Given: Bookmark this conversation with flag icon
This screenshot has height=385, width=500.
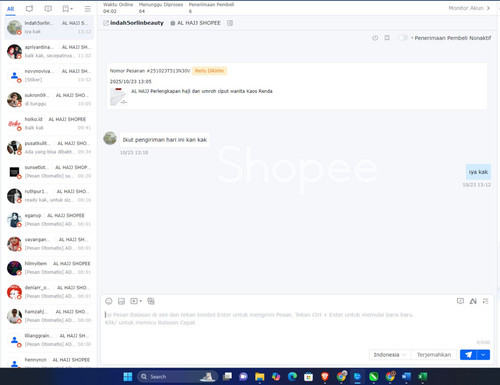Looking at the screenshot, I should coord(387,38).
